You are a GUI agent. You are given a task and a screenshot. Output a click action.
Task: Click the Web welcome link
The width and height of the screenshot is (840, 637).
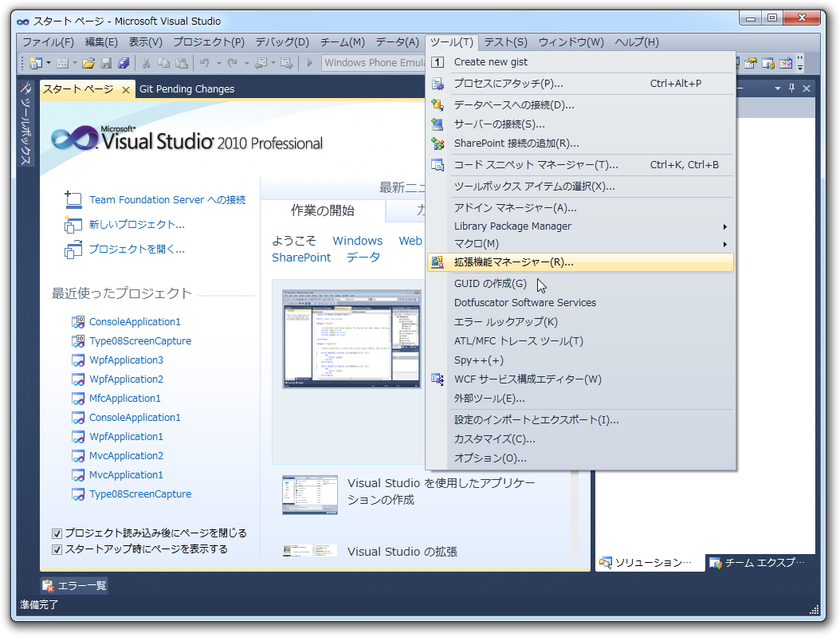410,241
